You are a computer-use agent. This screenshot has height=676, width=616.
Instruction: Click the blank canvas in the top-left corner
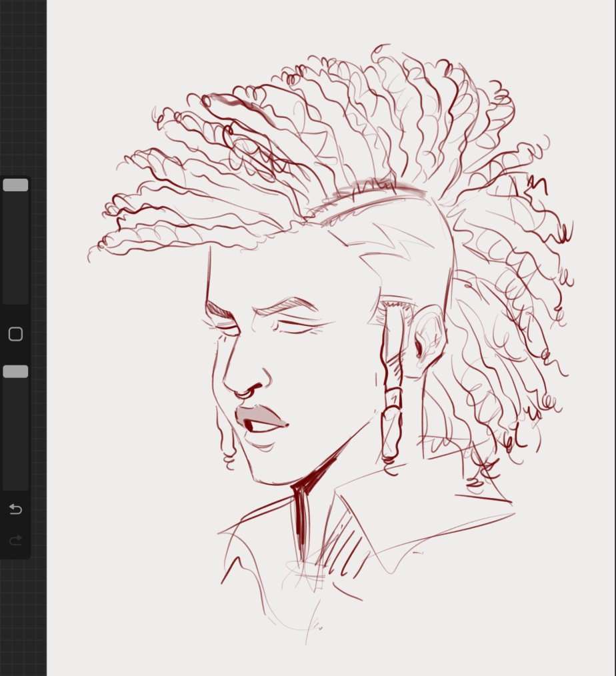click(x=87, y=40)
